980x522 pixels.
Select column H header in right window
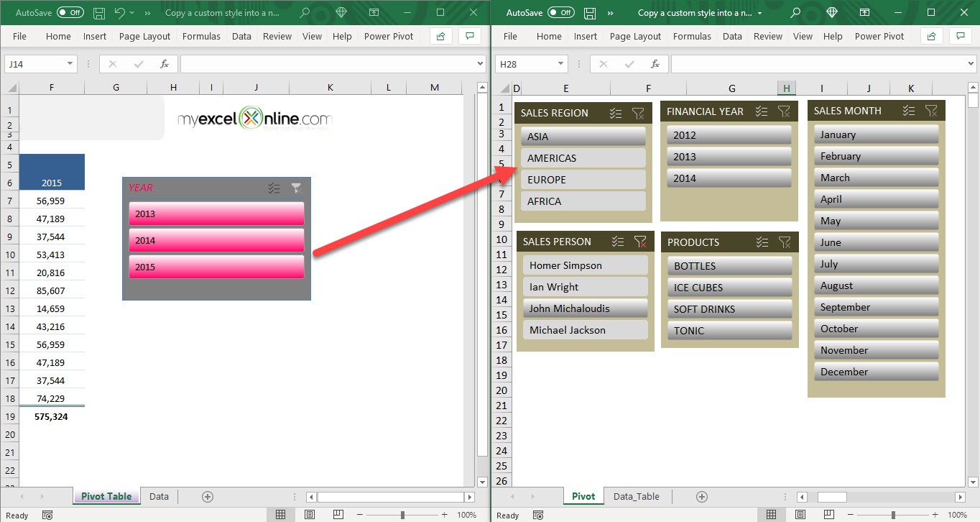[x=787, y=88]
